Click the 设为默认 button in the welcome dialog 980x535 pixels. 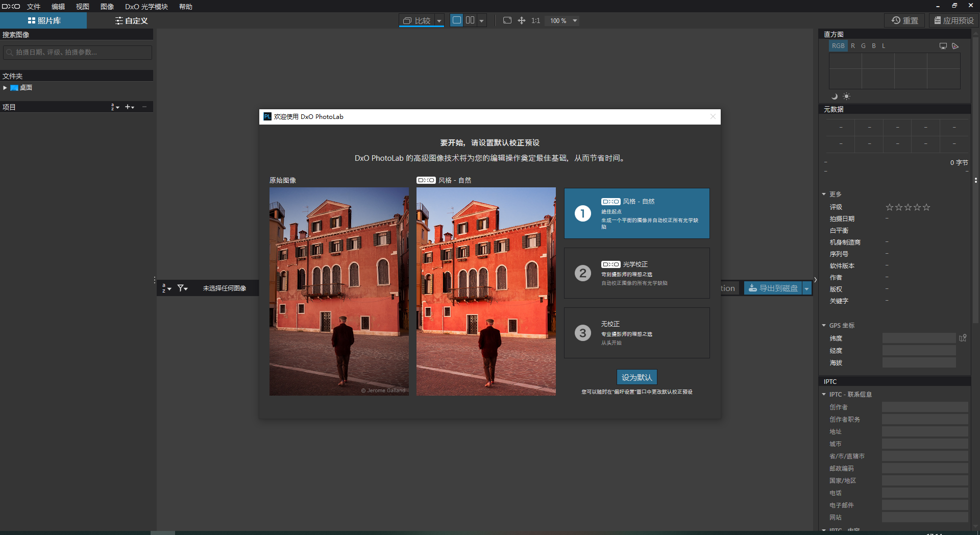[636, 377]
